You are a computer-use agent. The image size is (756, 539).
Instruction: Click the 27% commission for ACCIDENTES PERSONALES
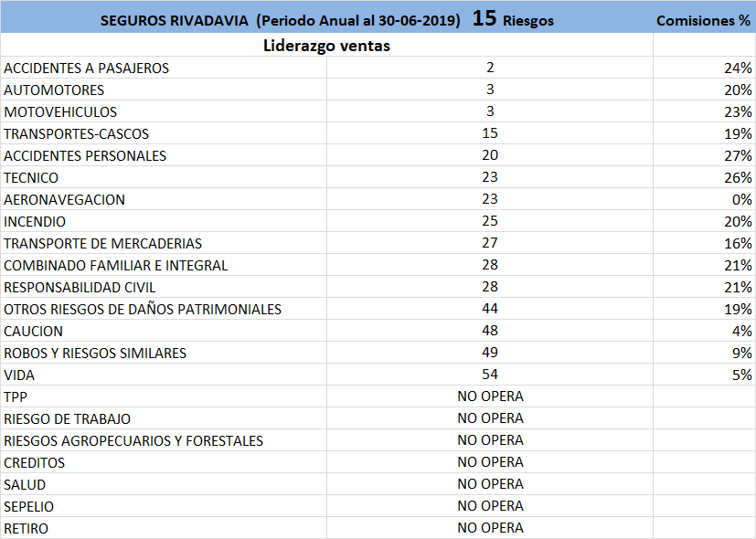coord(738,155)
